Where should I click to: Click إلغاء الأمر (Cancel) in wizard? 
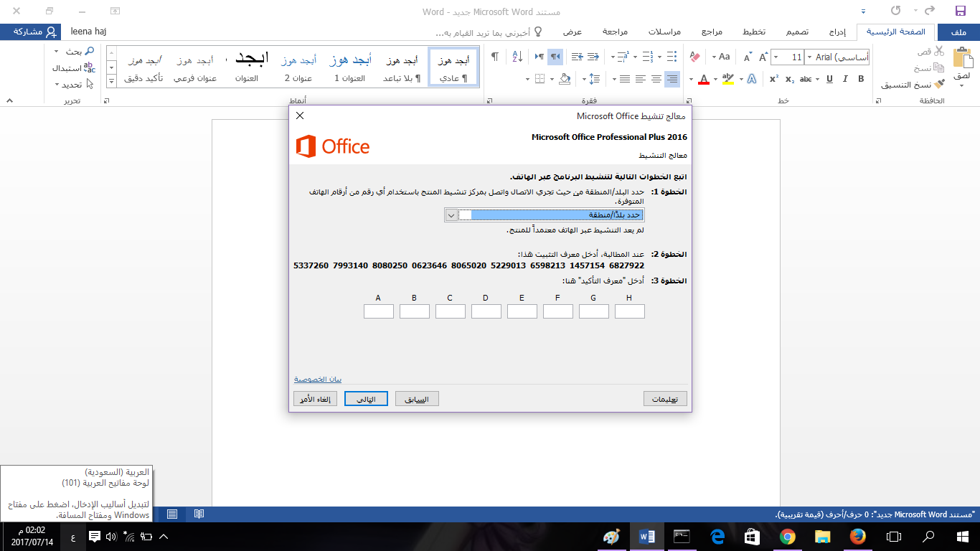(x=315, y=399)
